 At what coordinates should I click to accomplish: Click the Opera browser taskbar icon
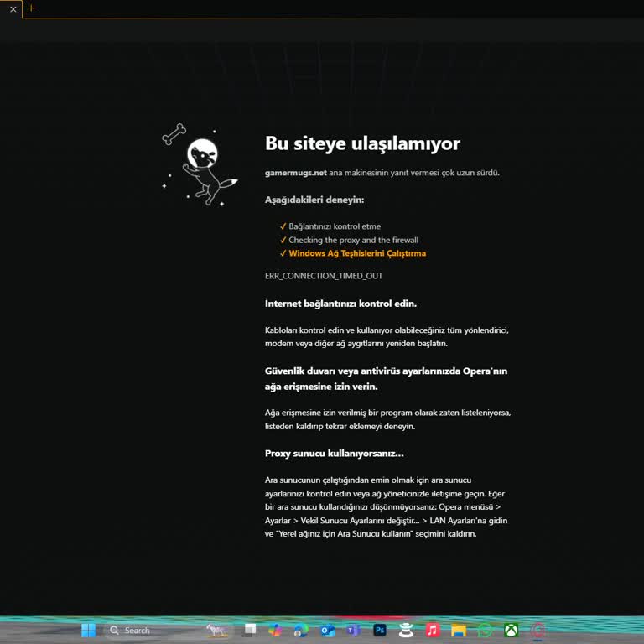(538, 630)
